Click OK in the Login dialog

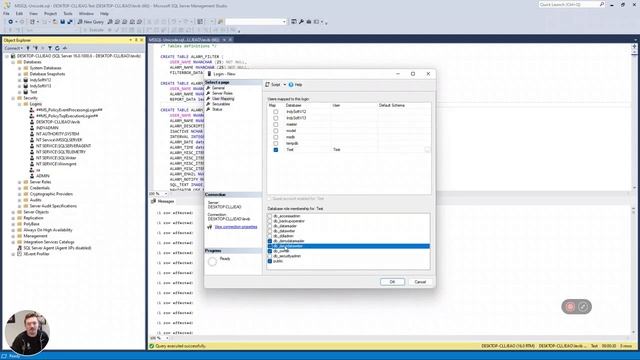coord(392,282)
